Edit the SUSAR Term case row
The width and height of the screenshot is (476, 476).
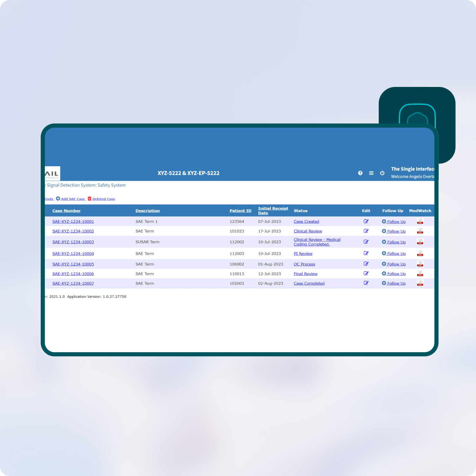(366, 242)
